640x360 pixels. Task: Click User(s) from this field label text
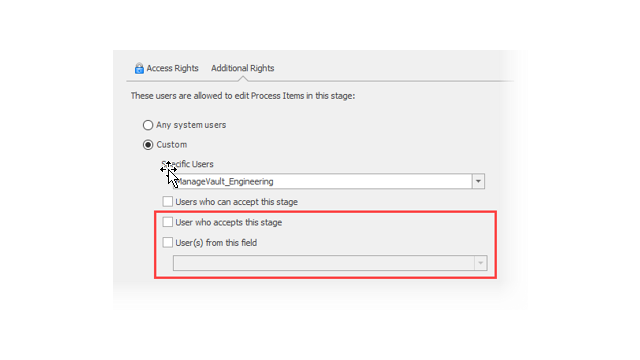click(216, 243)
